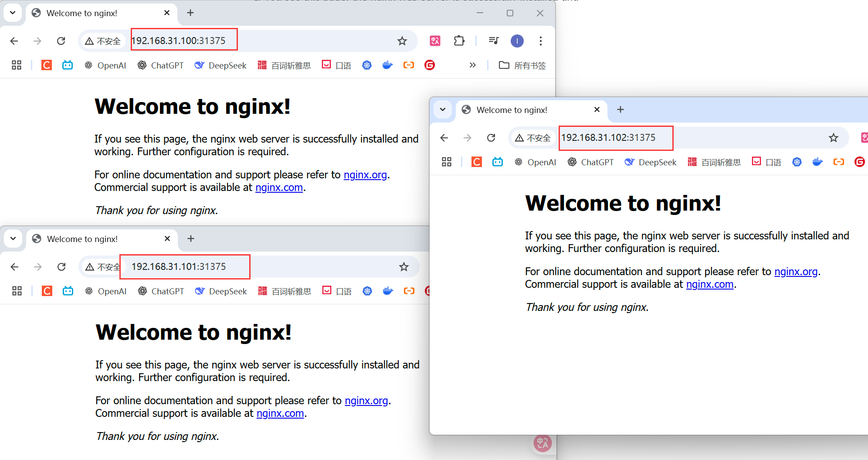Open Docker whale bookmark in top window
Viewport: 868px width, 460px height.
387,65
